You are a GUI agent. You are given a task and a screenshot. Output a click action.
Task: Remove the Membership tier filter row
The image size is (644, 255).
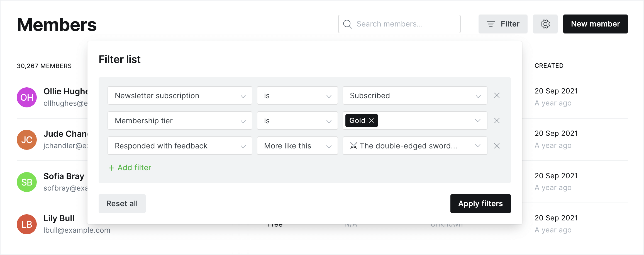click(497, 121)
